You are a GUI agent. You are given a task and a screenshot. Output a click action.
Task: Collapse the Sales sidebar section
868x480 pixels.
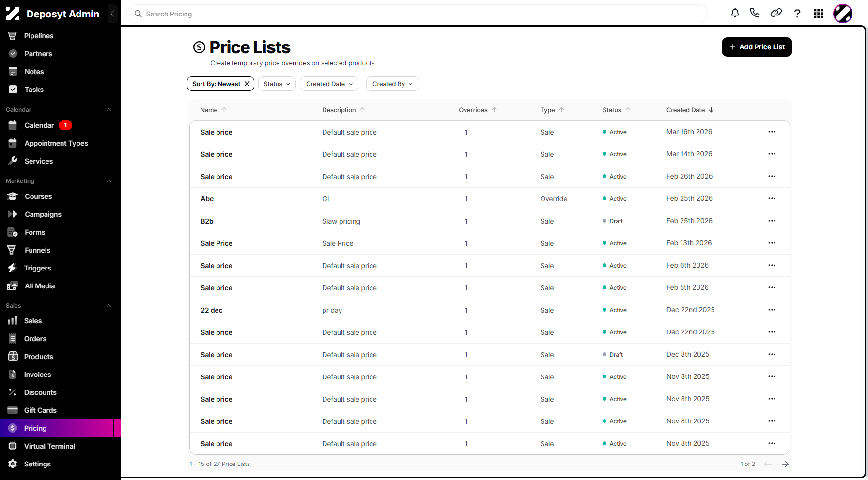109,306
